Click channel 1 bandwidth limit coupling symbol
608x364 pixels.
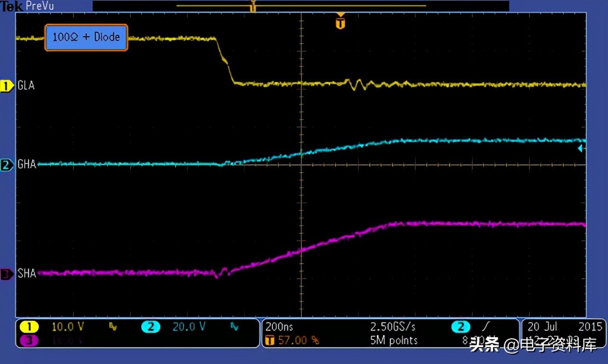(113, 327)
